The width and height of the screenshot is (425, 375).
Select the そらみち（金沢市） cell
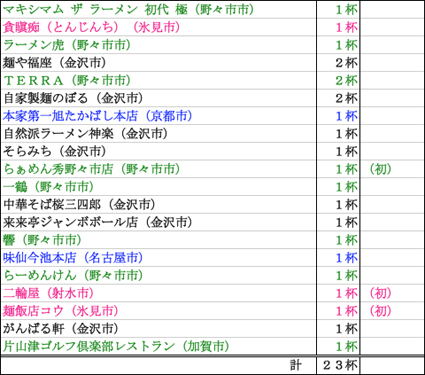click(158, 151)
